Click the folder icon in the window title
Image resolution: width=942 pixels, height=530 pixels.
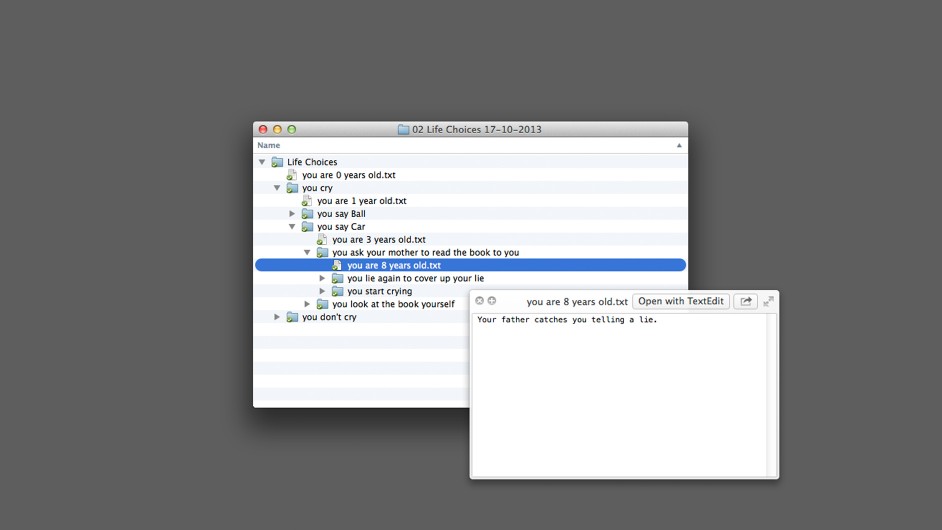click(x=403, y=130)
